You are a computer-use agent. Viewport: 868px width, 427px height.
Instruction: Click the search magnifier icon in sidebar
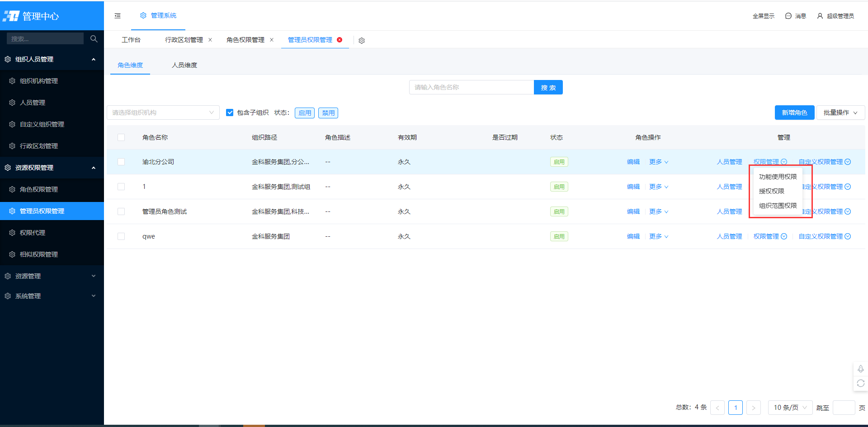click(94, 39)
